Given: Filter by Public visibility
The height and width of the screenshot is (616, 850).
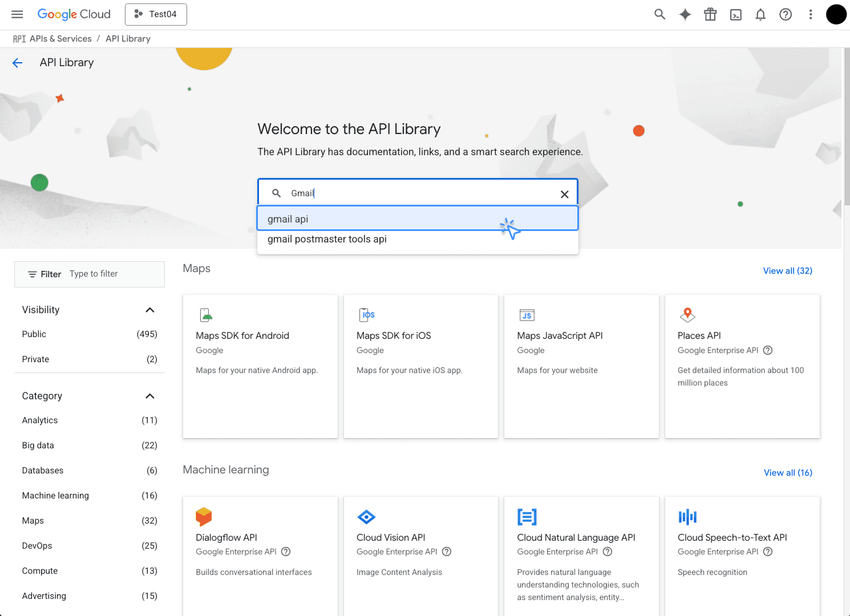Looking at the screenshot, I should 90,334.
